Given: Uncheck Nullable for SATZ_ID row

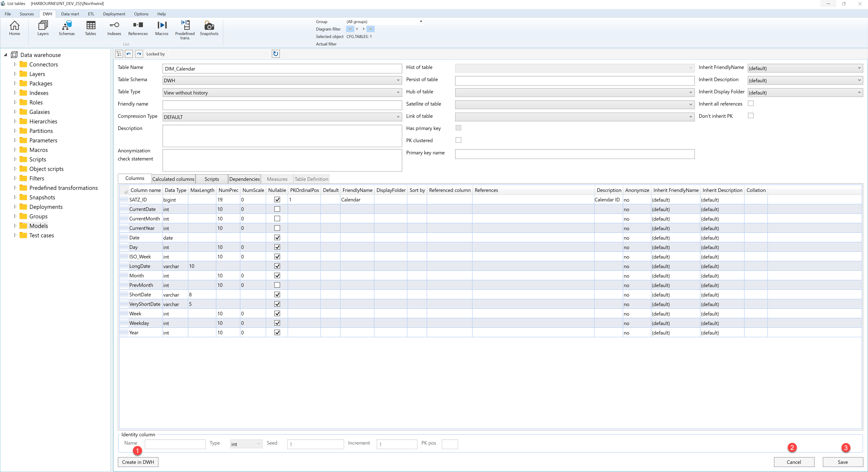Looking at the screenshot, I should [x=277, y=199].
